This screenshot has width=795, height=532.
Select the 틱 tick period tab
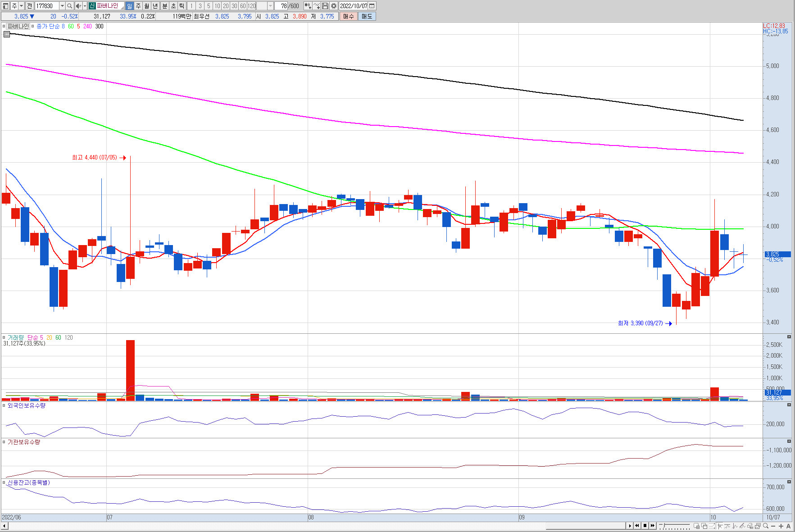182,6
